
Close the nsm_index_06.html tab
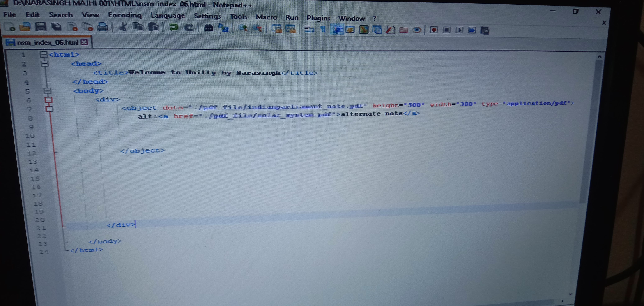pos(85,42)
